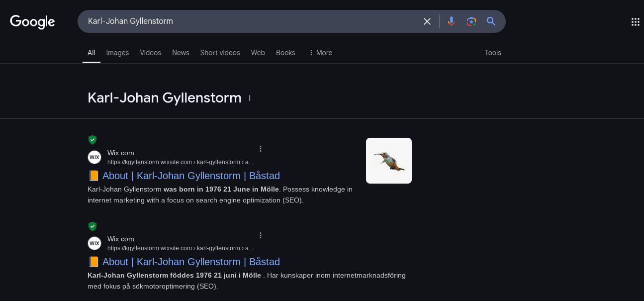Open the Short videos tab
644x301 pixels.
point(220,53)
